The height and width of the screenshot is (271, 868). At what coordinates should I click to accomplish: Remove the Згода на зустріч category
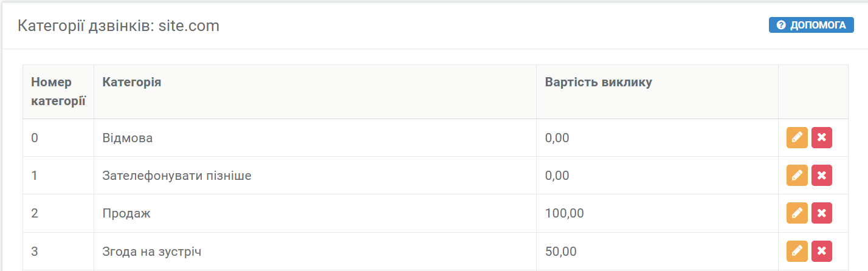[x=822, y=251]
